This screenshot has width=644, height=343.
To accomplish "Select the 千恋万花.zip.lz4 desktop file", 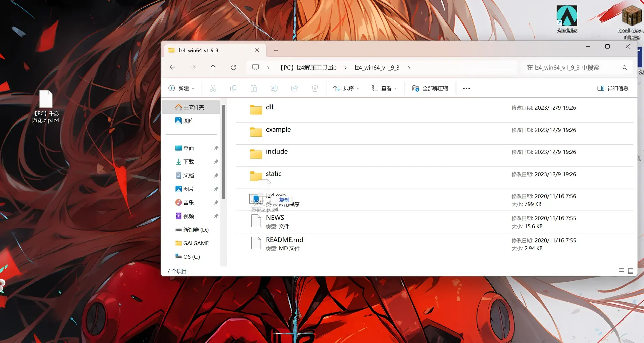I will (x=46, y=107).
